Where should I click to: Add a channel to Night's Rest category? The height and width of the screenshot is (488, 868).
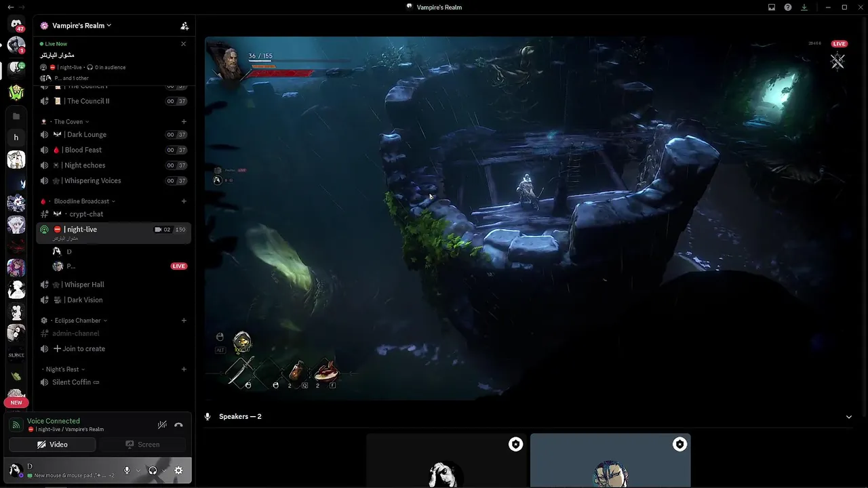click(x=184, y=369)
